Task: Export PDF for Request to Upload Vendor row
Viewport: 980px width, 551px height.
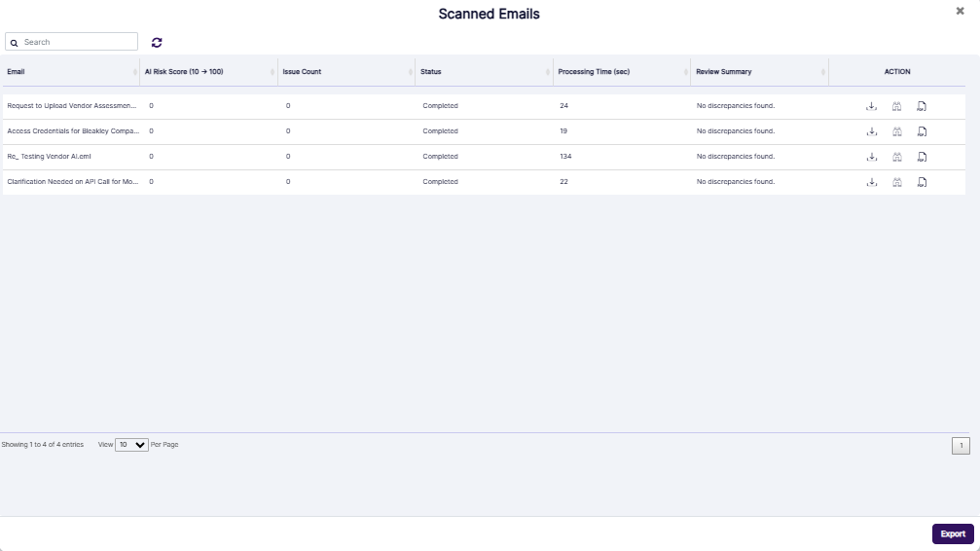Action: (x=922, y=106)
